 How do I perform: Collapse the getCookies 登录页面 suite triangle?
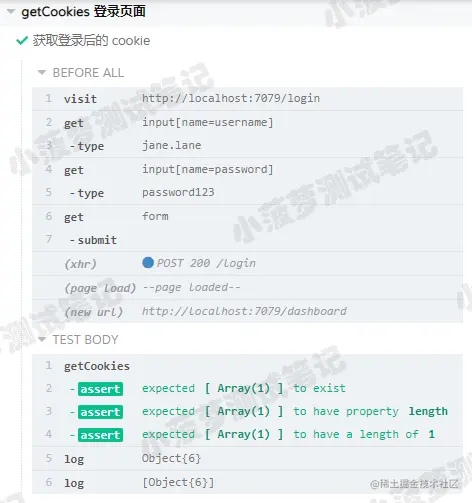[x=11, y=12]
